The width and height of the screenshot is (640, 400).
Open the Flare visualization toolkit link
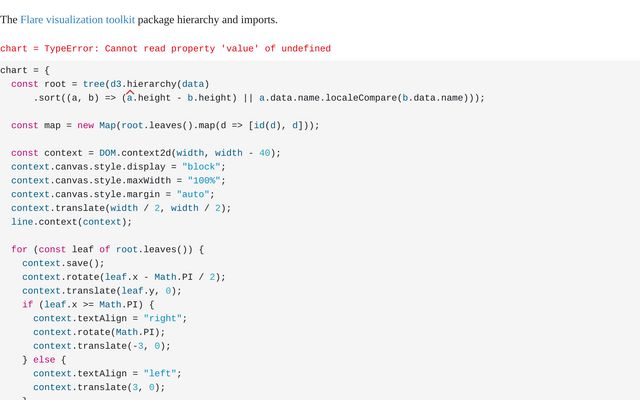click(x=77, y=20)
